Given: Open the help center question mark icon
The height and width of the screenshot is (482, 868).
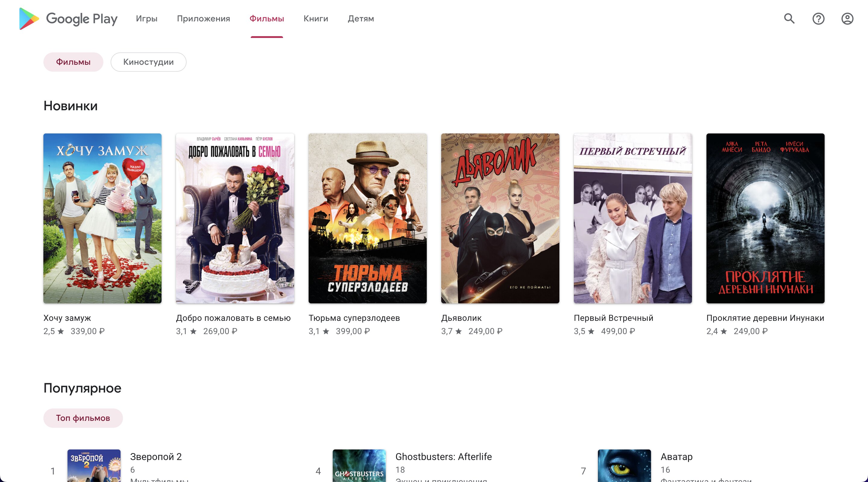Looking at the screenshot, I should pyautogui.click(x=818, y=18).
